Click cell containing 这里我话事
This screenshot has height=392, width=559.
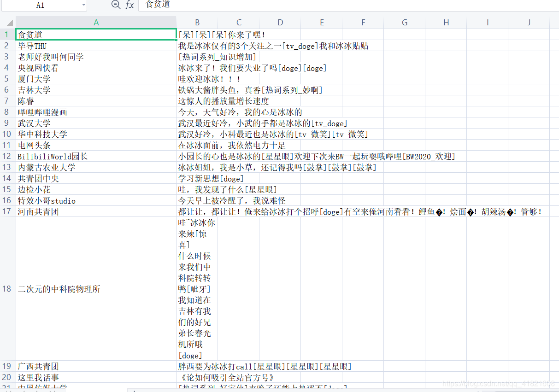[x=96, y=377]
